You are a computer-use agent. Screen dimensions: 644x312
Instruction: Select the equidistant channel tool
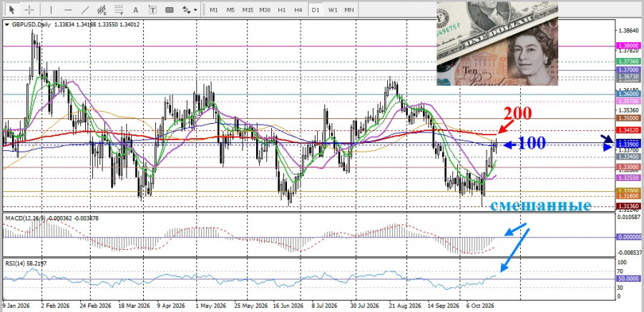[102, 9]
